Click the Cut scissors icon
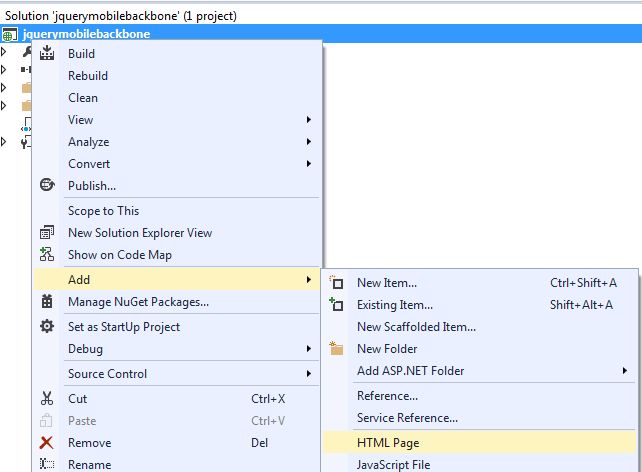This screenshot has height=472, width=642. pyautogui.click(x=46, y=399)
